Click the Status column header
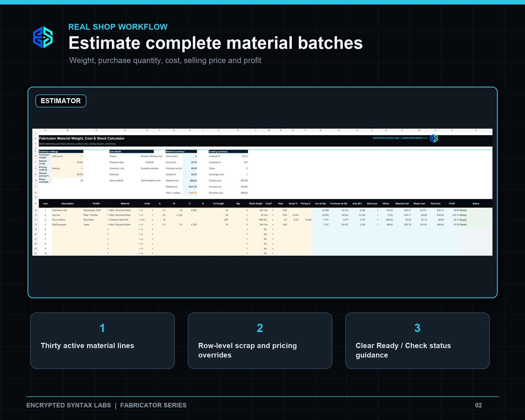This screenshot has width=525, height=420. click(476, 204)
